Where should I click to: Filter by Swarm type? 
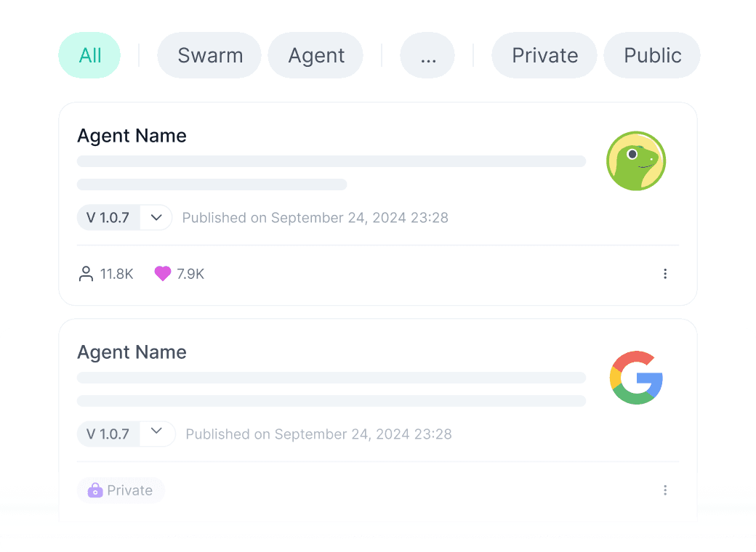[209, 55]
